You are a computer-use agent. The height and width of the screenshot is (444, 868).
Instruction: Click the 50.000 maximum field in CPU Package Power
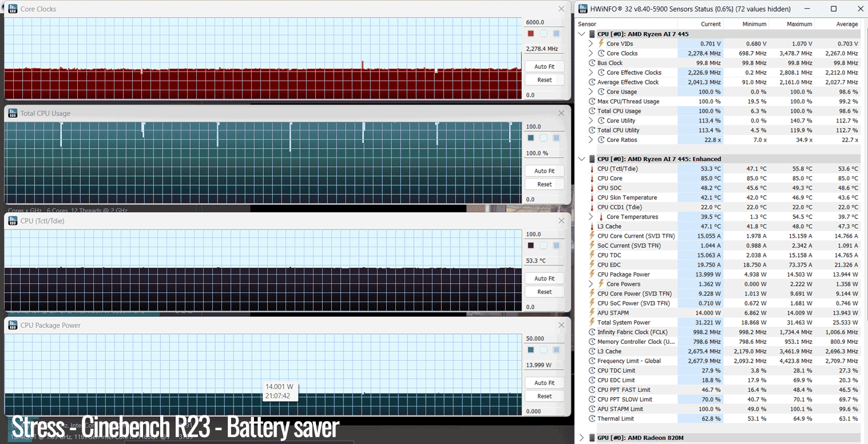click(x=544, y=338)
